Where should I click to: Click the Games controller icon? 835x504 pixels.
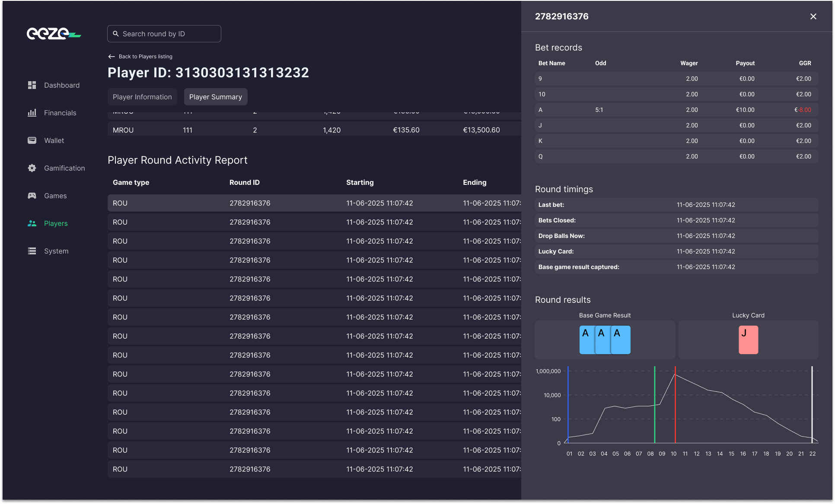[32, 196]
